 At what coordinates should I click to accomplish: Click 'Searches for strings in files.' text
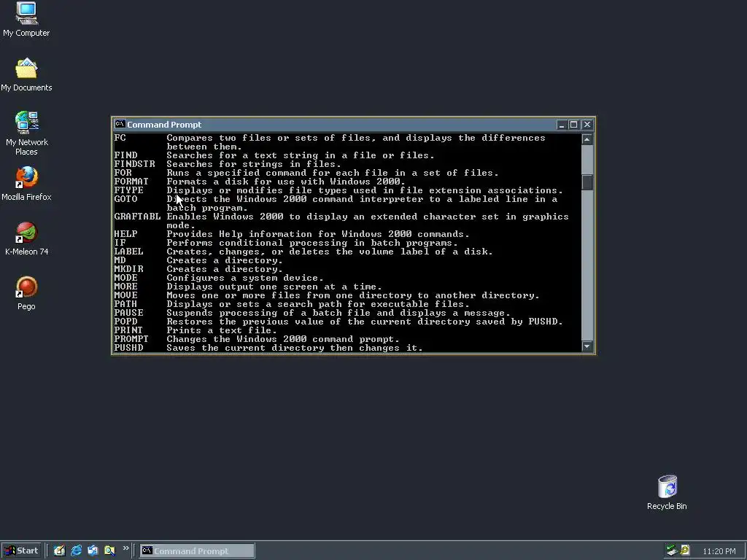click(254, 164)
